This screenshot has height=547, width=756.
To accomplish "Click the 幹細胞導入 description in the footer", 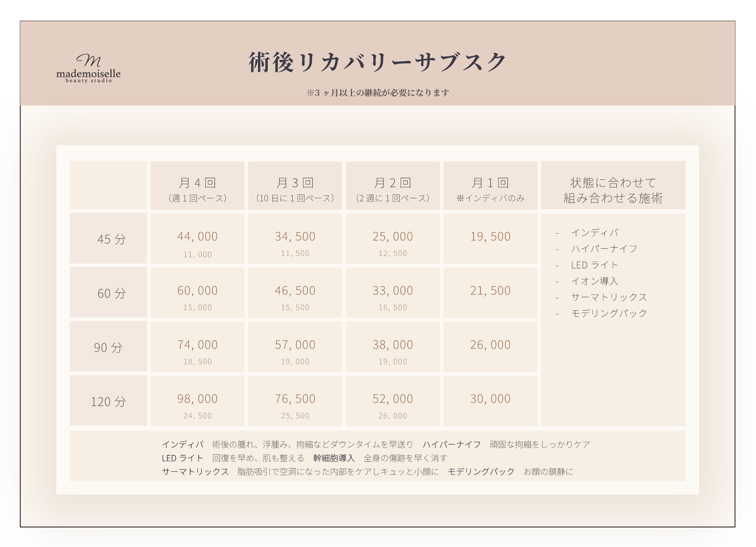I will (334, 458).
